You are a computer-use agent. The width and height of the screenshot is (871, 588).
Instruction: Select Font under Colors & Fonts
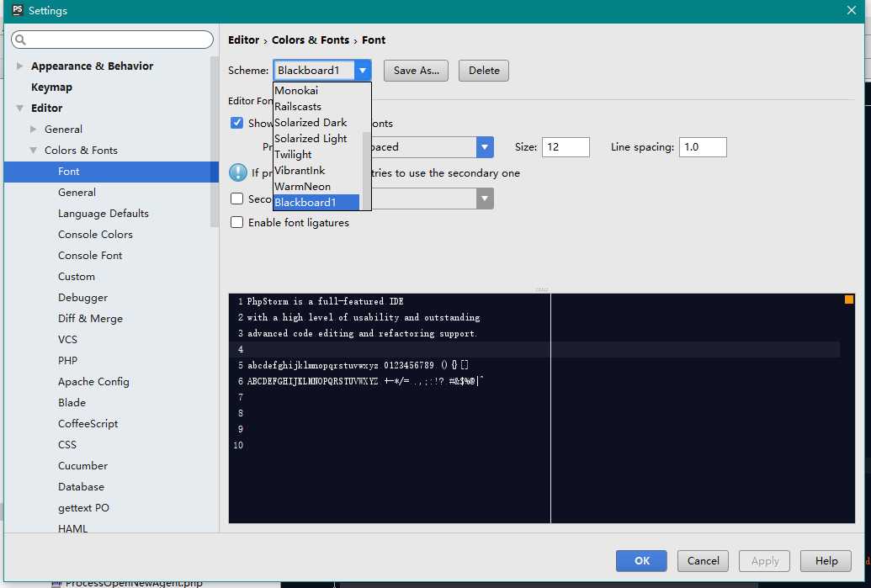(111, 172)
